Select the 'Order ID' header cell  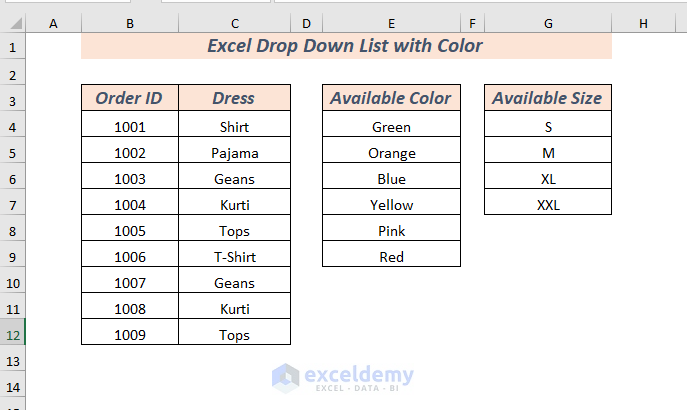click(x=130, y=98)
